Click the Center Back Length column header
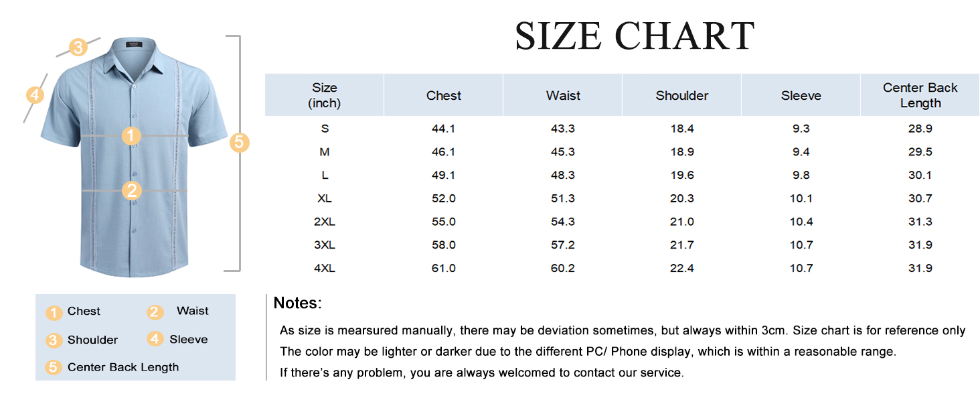The width and height of the screenshot is (980, 402). [x=920, y=95]
